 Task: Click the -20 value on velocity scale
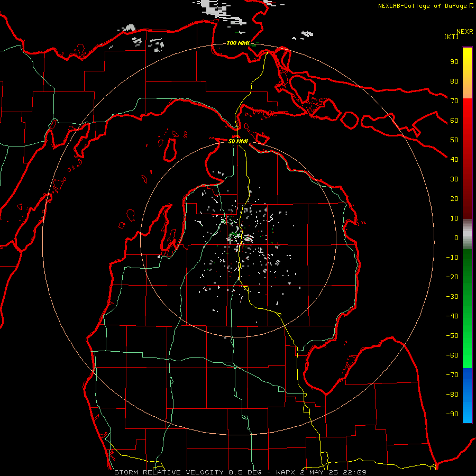tap(452, 277)
